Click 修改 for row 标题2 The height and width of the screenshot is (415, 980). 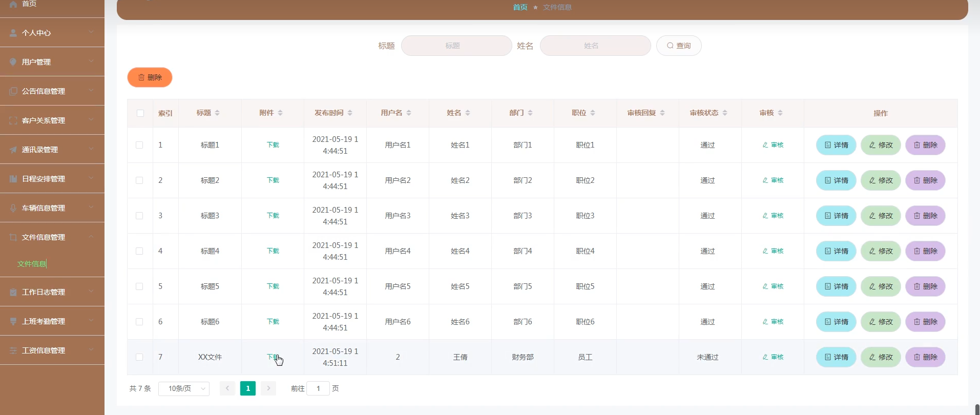(x=881, y=180)
